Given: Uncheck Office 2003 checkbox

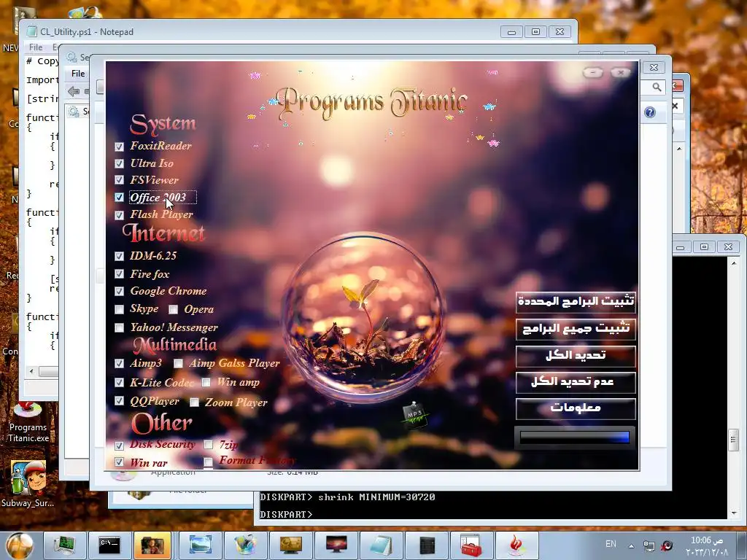Looking at the screenshot, I should coord(119,197).
